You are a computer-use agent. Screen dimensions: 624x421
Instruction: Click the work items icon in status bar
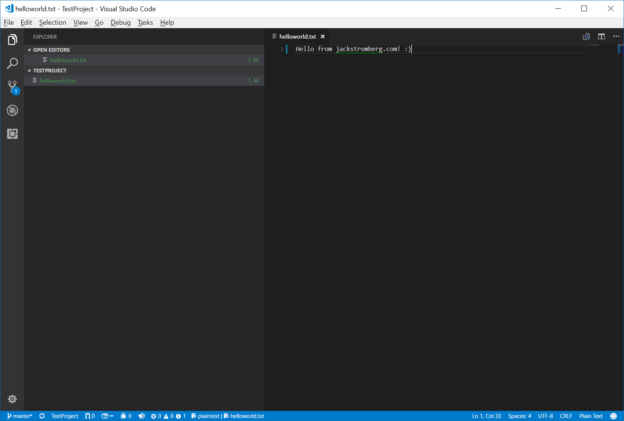point(107,416)
